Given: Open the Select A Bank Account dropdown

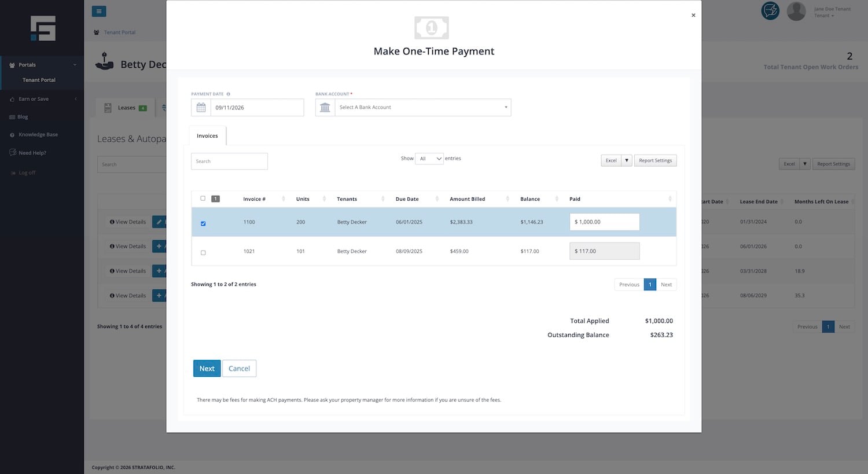Looking at the screenshot, I should tap(422, 108).
